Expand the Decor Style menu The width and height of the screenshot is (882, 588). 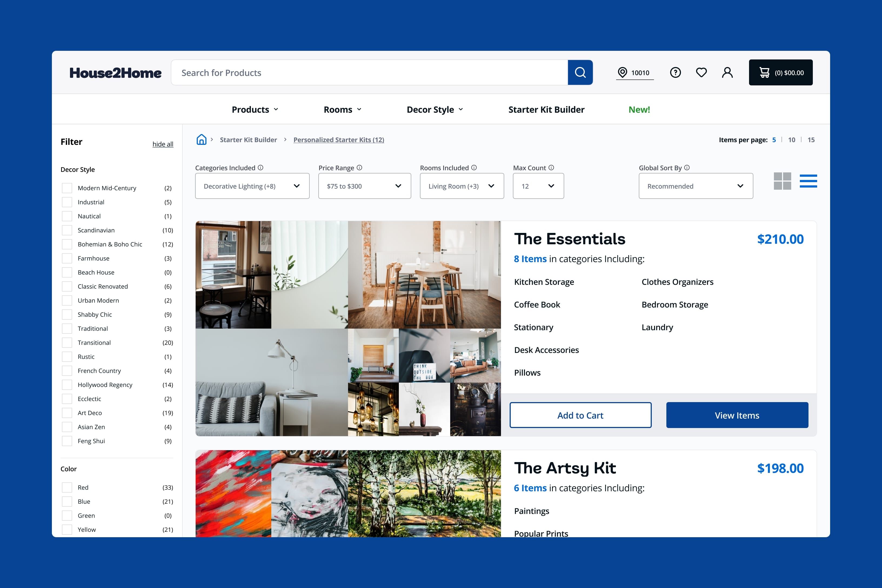click(x=435, y=109)
